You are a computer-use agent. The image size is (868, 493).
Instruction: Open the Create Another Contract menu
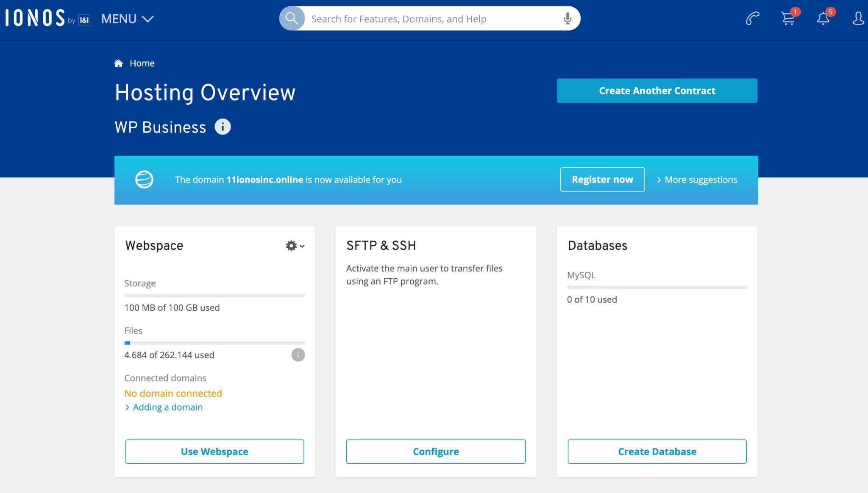[657, 90]
